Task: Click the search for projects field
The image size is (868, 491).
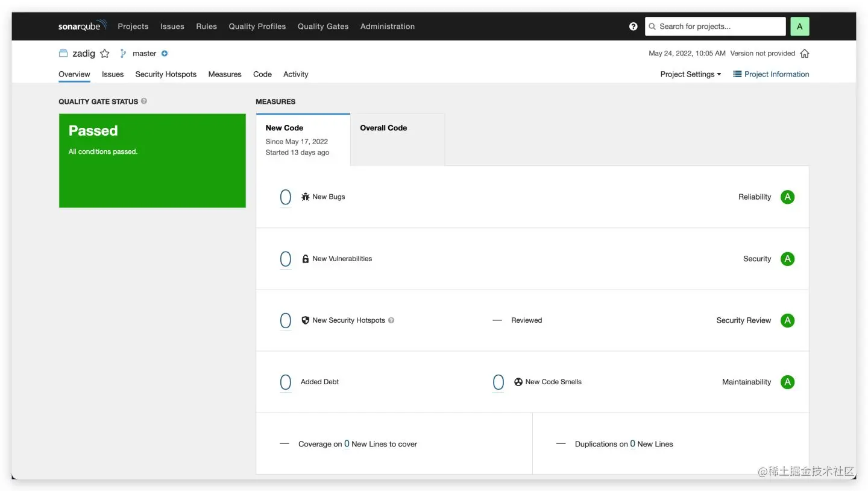Action: point(715,27)
